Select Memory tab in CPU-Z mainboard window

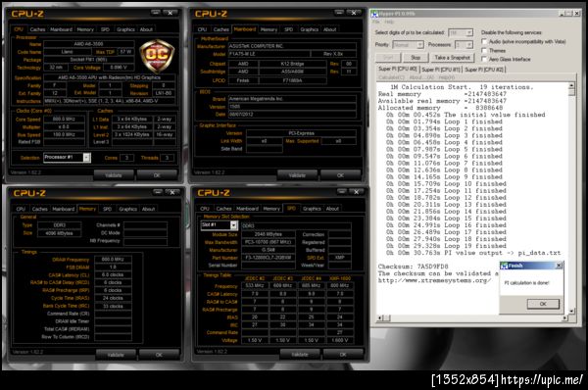(x=269, y=29)
